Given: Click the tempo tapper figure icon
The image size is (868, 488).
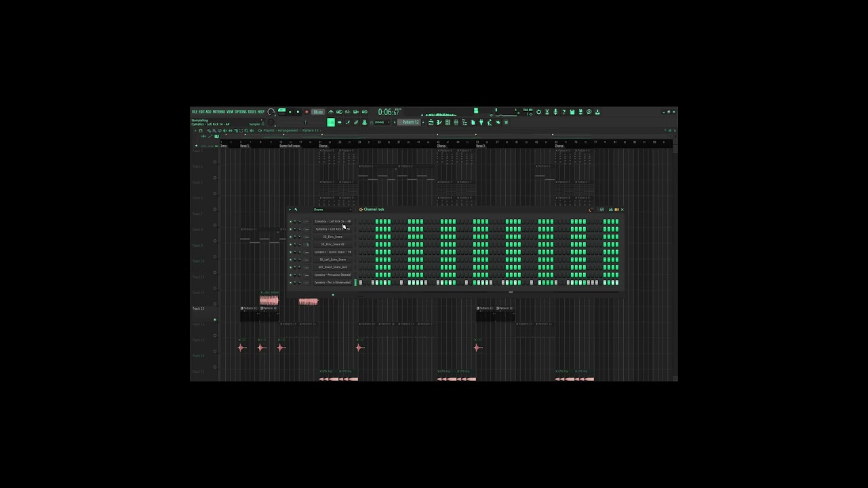Looking at the screenshot, I should tap(489, 122).
